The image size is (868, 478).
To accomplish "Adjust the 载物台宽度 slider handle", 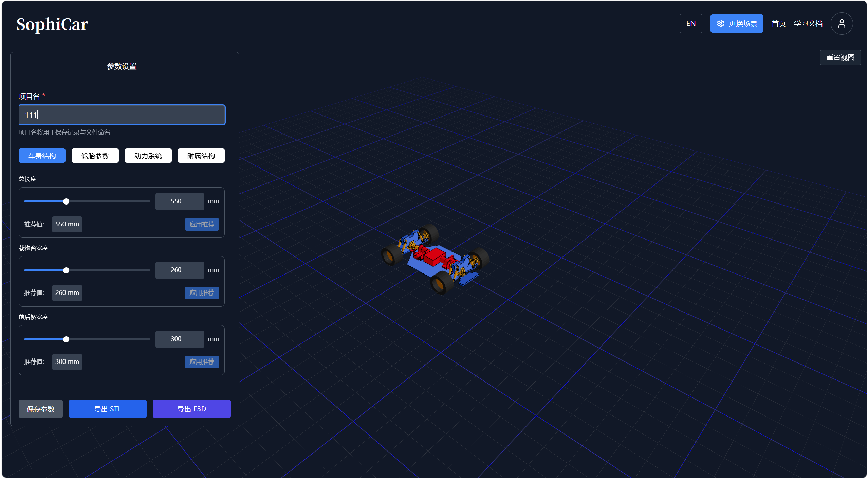I will pyautogui.click(x=66, y=270).
